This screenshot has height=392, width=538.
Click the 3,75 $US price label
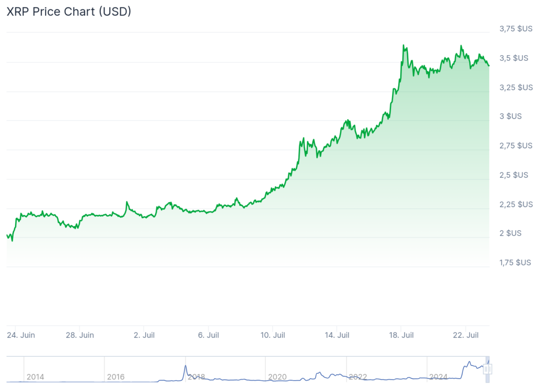point(515,29)
